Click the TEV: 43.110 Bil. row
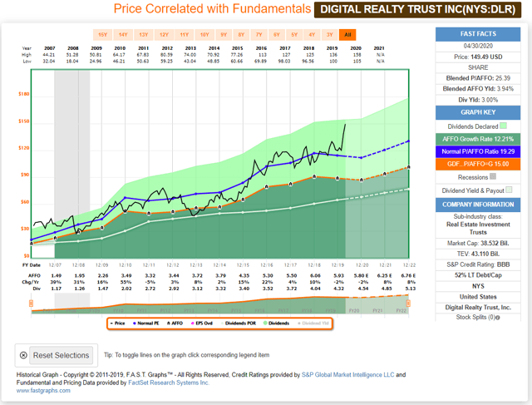This screenshot has height=405, width=532. (478, 254)
